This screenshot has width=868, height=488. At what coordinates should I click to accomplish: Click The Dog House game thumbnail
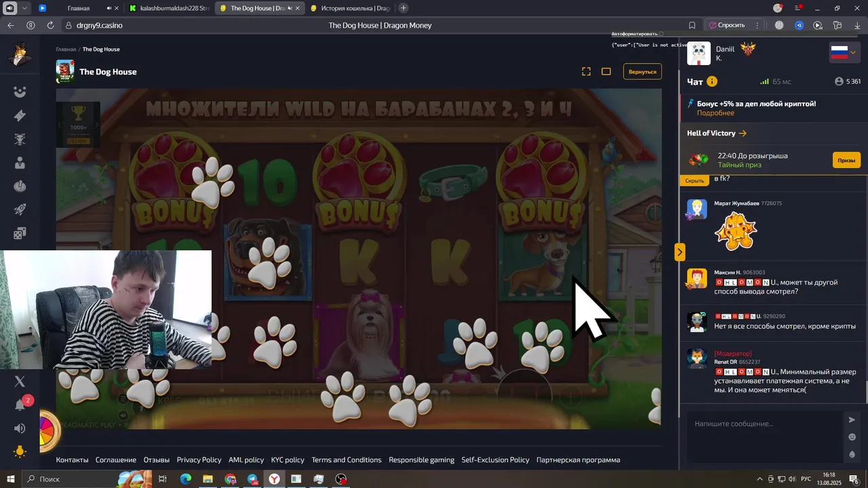point(65,71)
